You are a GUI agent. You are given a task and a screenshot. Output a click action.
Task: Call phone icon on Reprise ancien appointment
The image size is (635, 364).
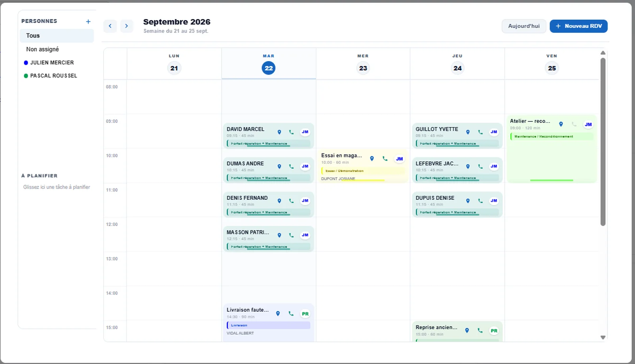tap(480, 330)
